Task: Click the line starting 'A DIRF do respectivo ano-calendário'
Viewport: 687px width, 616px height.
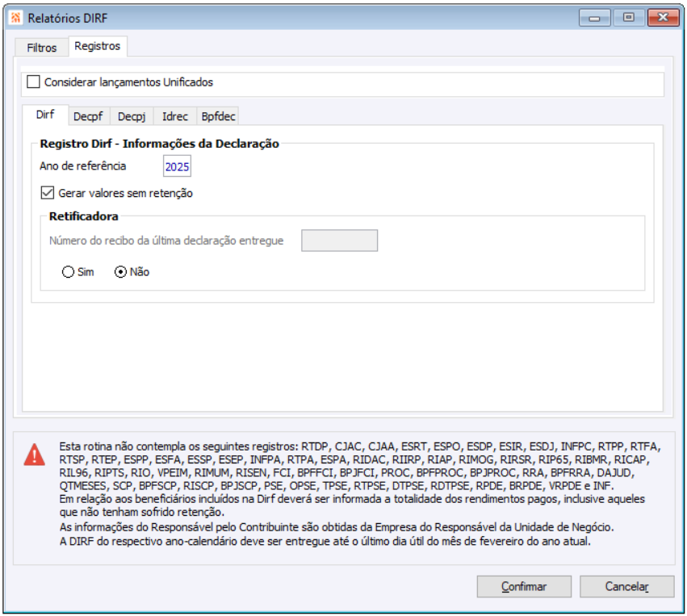Action: tap(325, 542)
